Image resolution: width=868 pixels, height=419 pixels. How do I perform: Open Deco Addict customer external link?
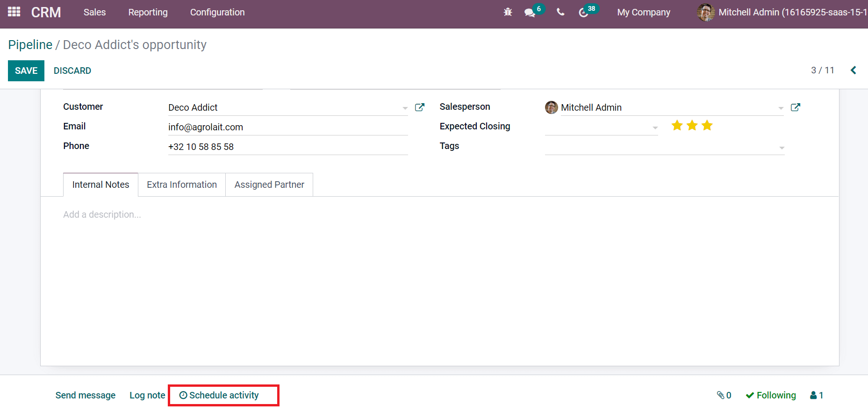pyautogui.click(x=420, y=107)
